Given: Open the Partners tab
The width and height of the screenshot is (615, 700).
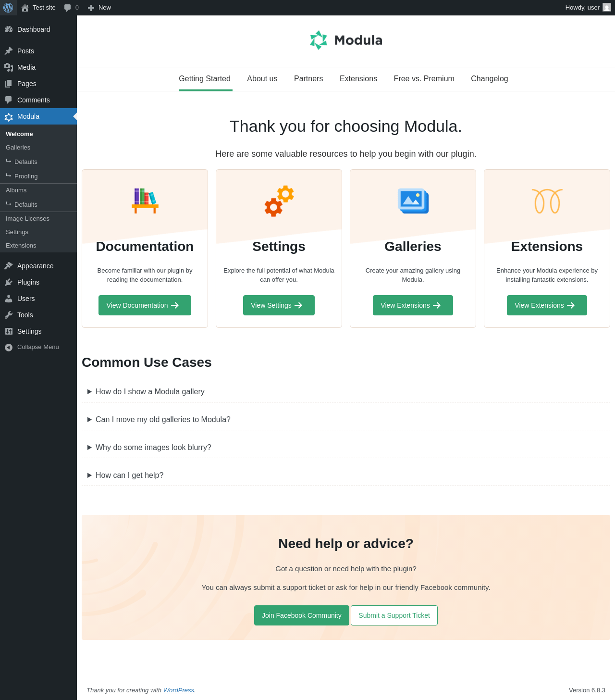Looking at the screenshot, I should tap(308, 79).
